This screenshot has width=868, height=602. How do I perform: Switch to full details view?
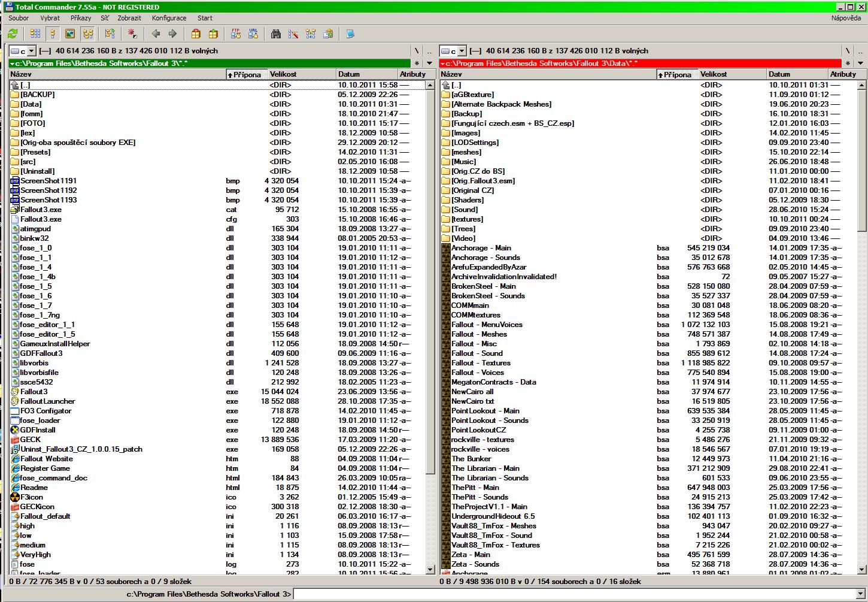point(53,34)
